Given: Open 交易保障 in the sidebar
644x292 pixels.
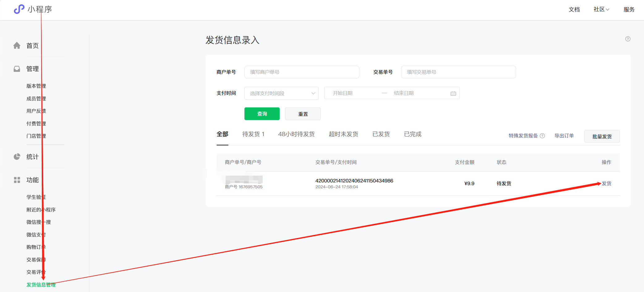Looking at the screenshot, I should (x=36, y=260).
